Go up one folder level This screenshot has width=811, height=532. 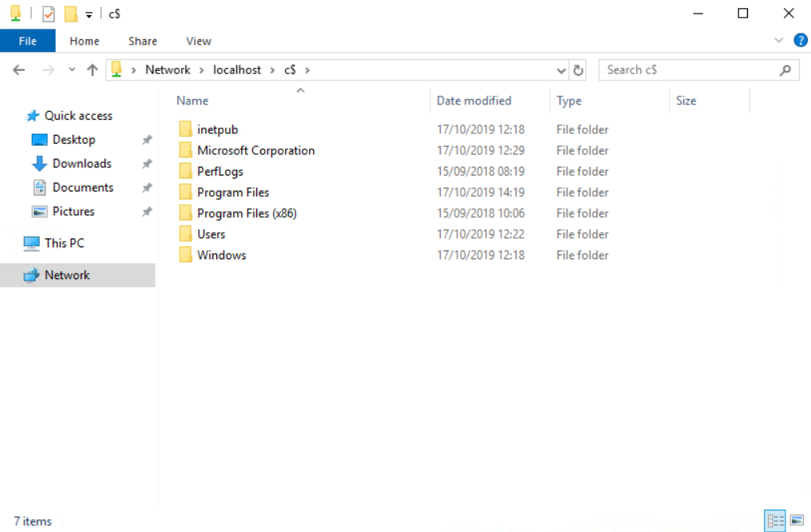(x=93, y=70)
